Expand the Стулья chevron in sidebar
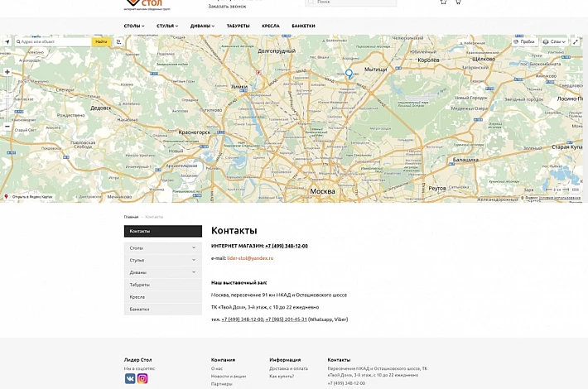 (x=194, y=260)
